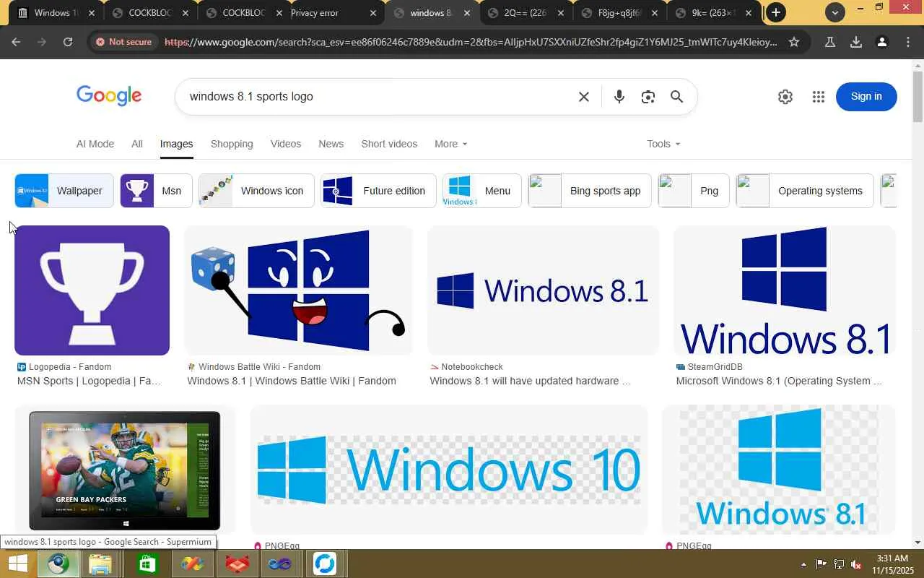
Task: Go back to the previous page
Action: click(16, 42)
